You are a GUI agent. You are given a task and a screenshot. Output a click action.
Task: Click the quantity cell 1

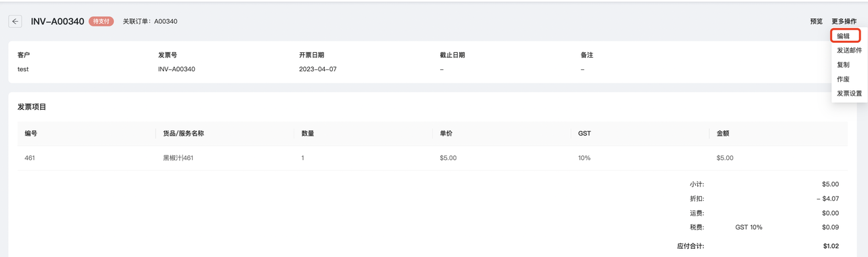[303, 158]
